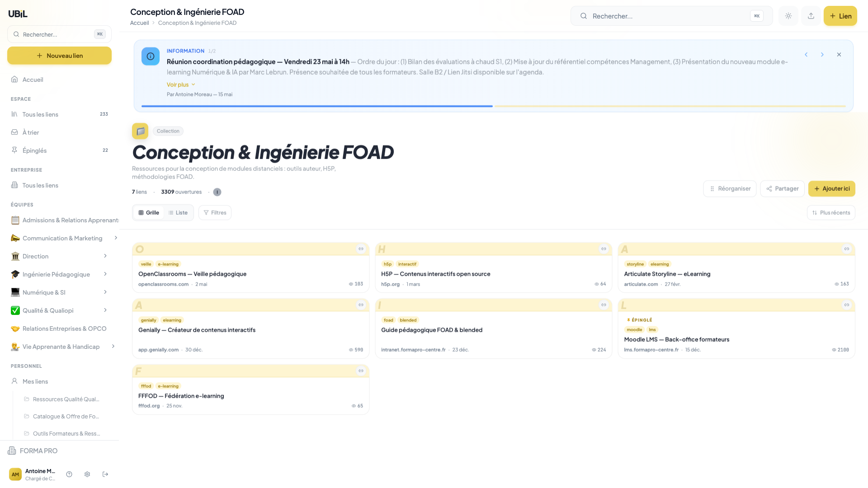Open Relations Entreprises & OPCO team
The height and width of the screenshot is (488, 868).
click(59, 328)
